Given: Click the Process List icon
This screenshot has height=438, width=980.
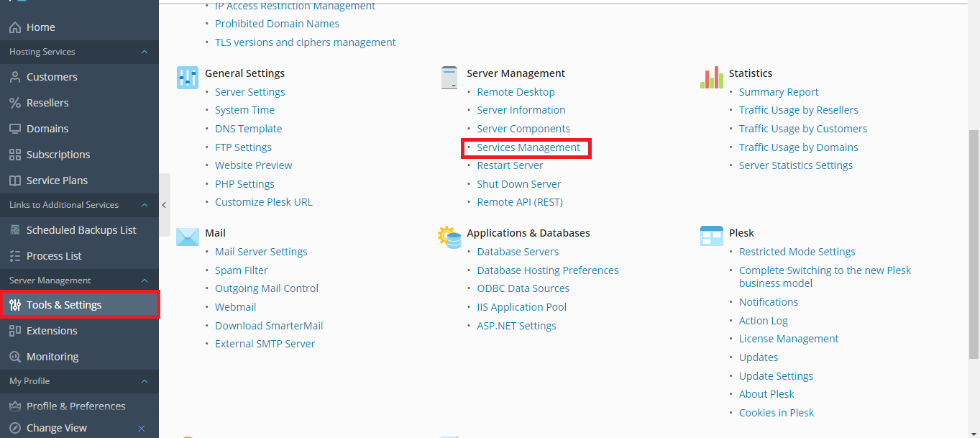Looking at the screenshot, I should click(15, 256).
